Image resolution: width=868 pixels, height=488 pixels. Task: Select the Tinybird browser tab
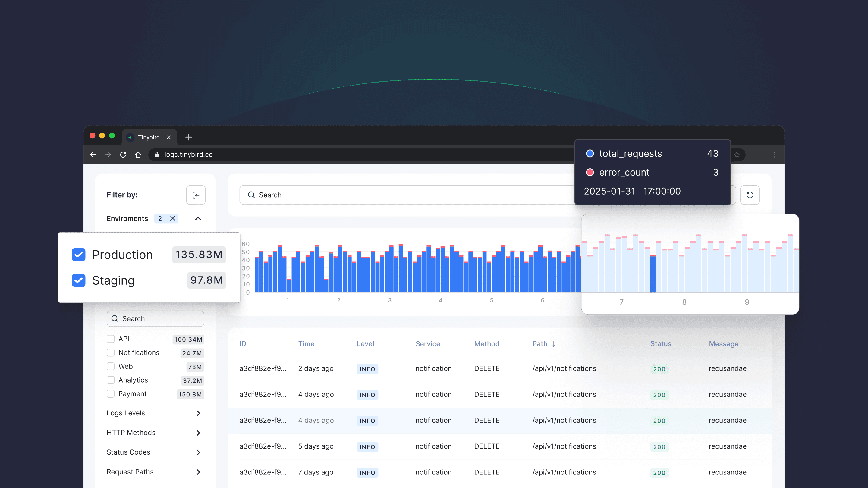(x=148, y=137)
